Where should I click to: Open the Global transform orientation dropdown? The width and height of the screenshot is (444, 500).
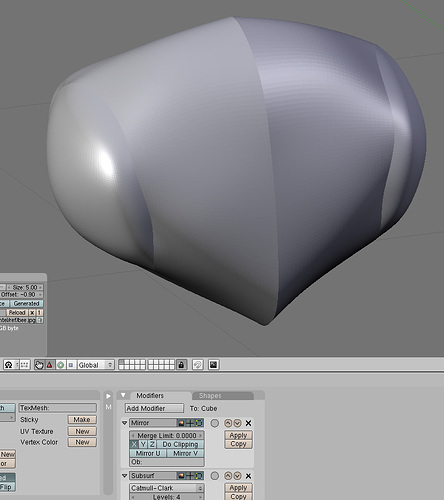coord(96,365)
